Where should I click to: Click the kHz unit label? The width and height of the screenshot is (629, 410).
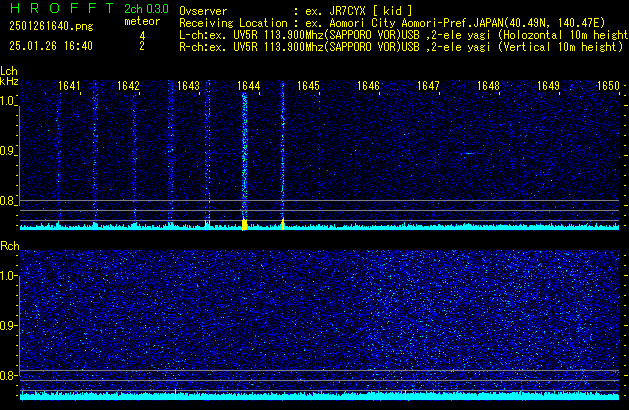(x=9, y=81)
